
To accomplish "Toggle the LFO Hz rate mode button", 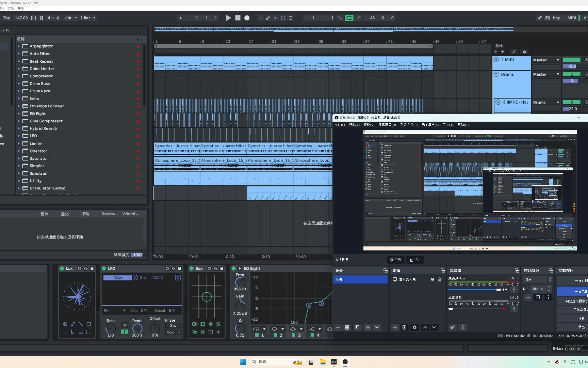I will click(x=125, y=325).
